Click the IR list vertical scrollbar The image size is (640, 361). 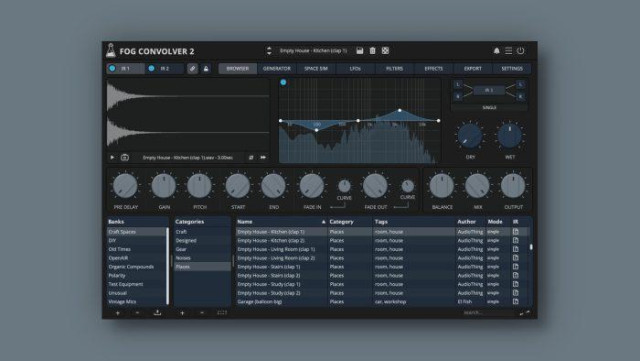[x=531, y=247]
